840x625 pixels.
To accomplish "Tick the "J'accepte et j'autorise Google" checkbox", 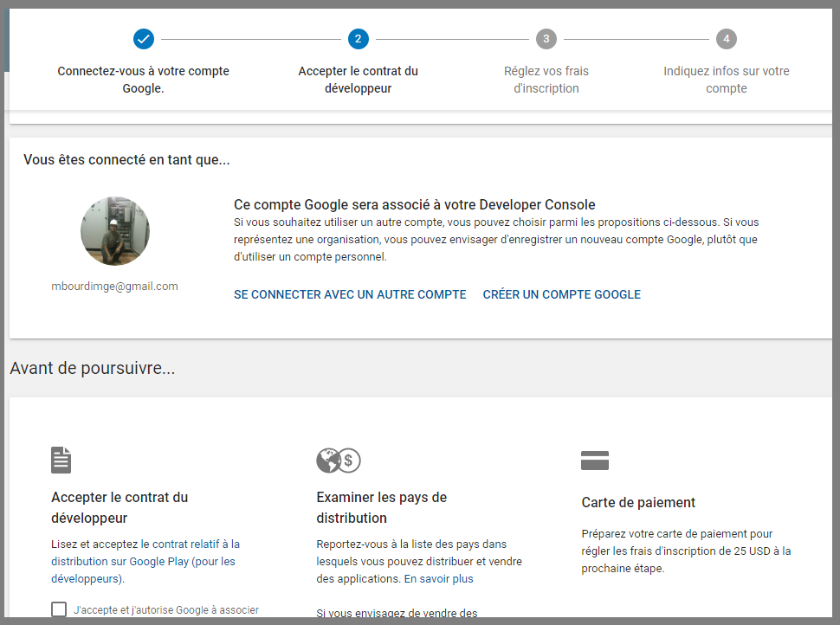I will 59,609.
